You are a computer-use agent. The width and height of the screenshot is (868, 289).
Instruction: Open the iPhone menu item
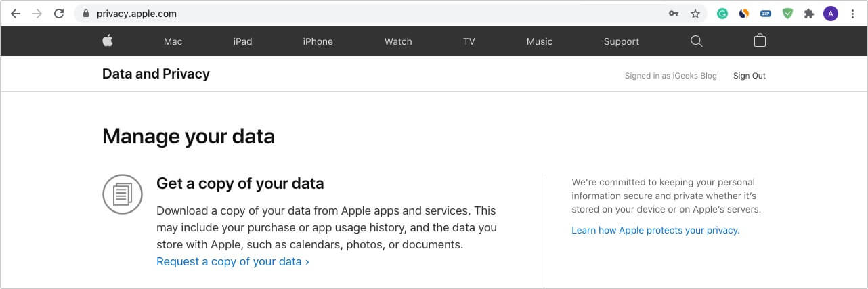click(318, 41)
